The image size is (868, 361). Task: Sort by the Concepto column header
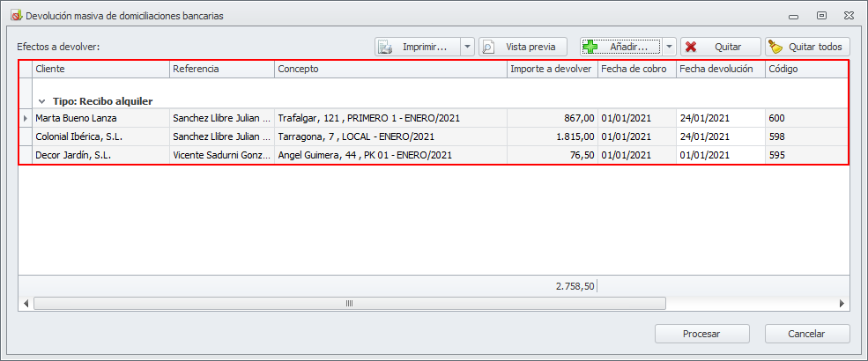point(391,69)
